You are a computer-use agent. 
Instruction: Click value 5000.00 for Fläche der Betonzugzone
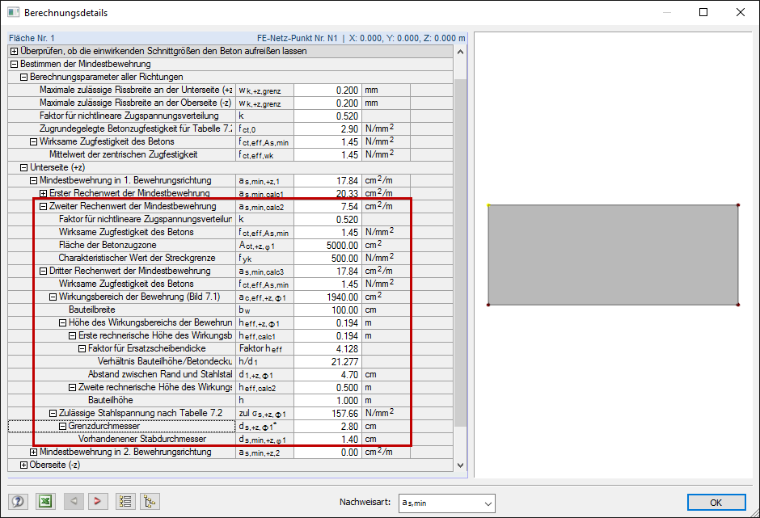[342, 246]
